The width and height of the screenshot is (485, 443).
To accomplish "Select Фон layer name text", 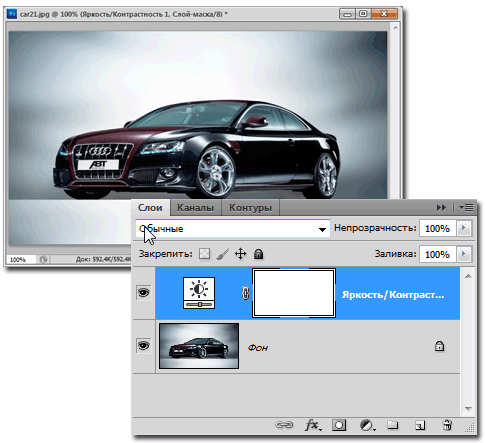I will [258, 348].
